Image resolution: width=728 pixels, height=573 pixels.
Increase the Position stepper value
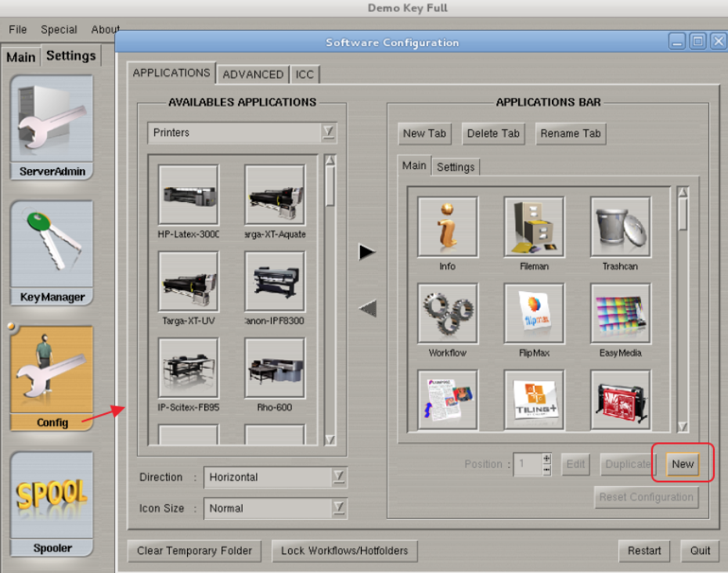546,459
